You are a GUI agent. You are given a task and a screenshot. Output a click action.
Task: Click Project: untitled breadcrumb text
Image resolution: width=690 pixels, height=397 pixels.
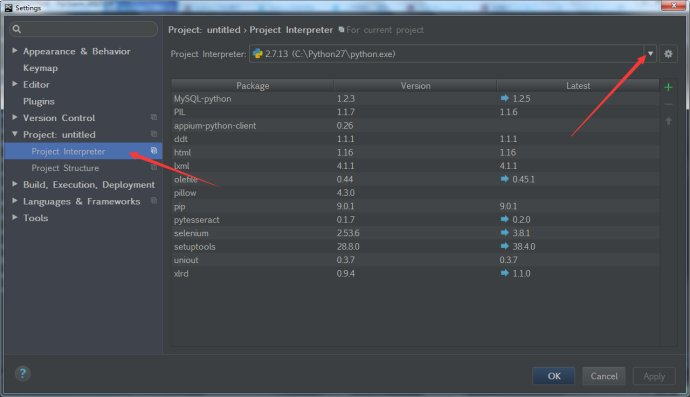[204, 30]
